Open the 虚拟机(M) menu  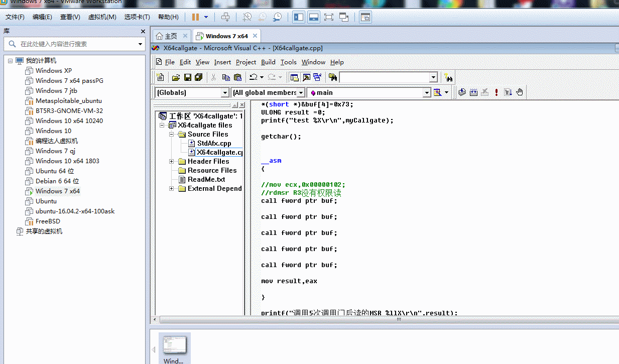click(x=102, y=17)
